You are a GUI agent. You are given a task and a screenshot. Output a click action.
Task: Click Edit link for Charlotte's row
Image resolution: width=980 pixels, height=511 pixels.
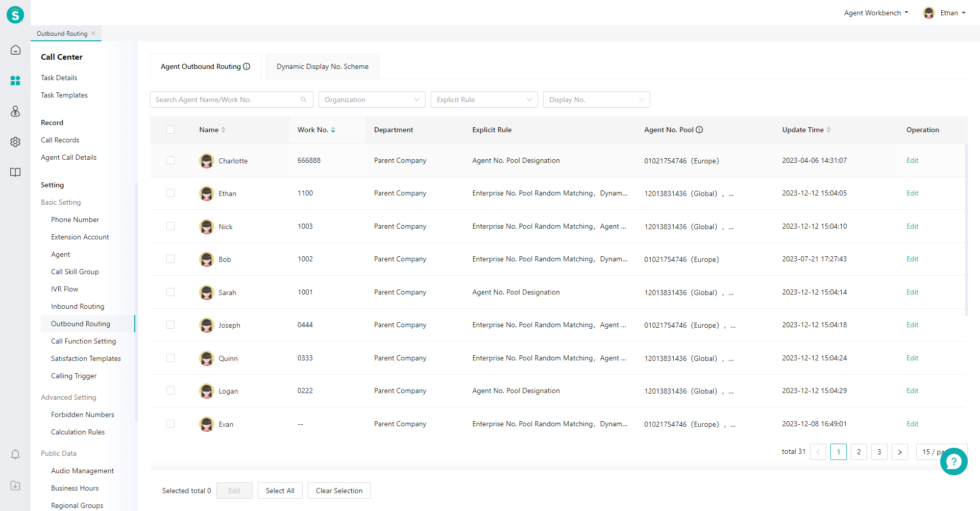tap(912, 160)
